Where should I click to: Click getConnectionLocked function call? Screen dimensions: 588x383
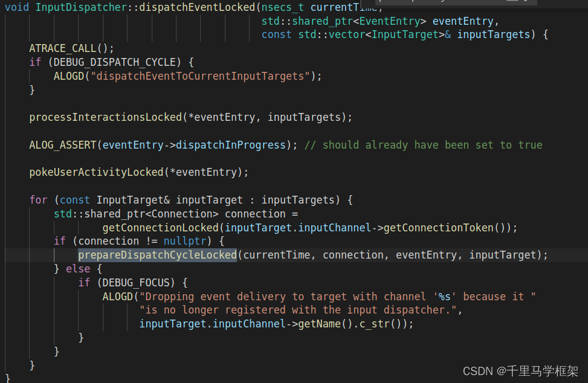(161, 228)
